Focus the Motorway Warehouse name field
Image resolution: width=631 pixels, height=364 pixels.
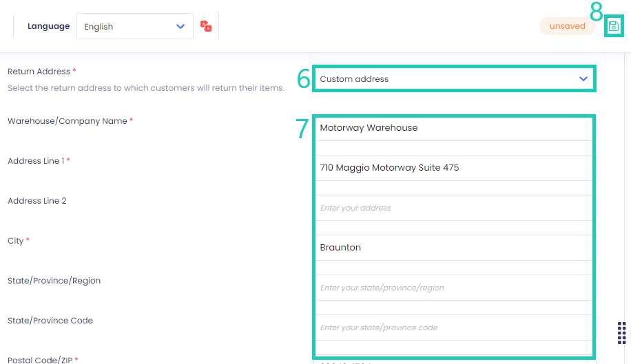(454, 128)
